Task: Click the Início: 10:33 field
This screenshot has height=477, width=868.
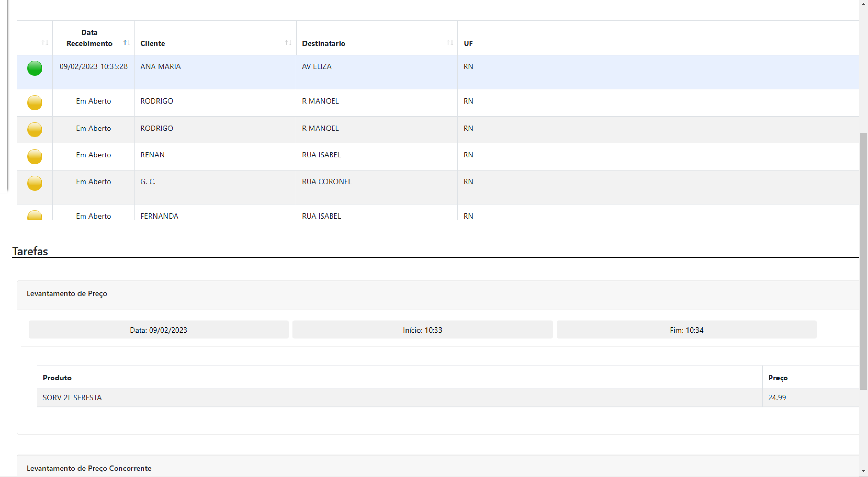Action: (422, 330)
